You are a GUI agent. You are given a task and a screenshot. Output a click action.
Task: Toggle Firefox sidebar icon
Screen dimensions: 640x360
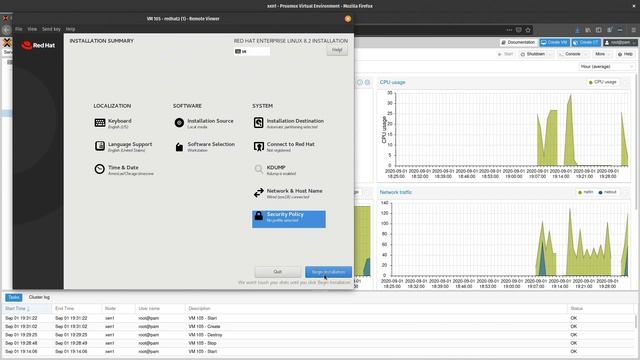pos(598,30)
